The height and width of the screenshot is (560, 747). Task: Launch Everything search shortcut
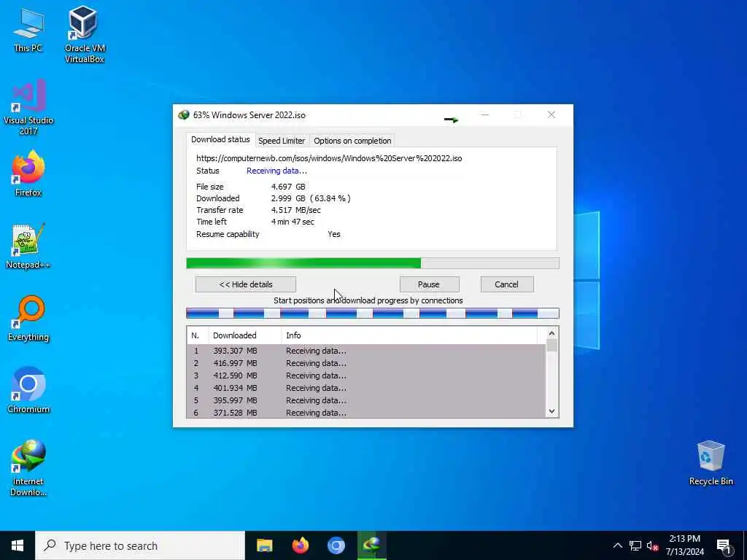click(28, 318)
